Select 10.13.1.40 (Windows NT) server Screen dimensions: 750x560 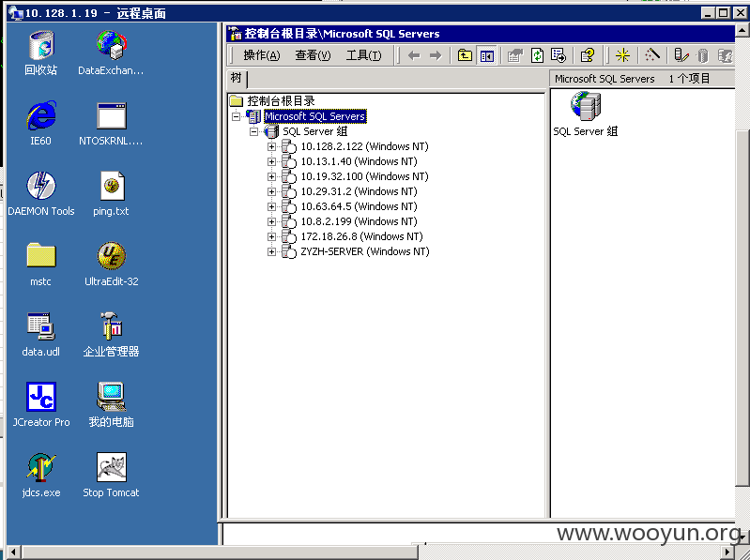tap(359, 161)
